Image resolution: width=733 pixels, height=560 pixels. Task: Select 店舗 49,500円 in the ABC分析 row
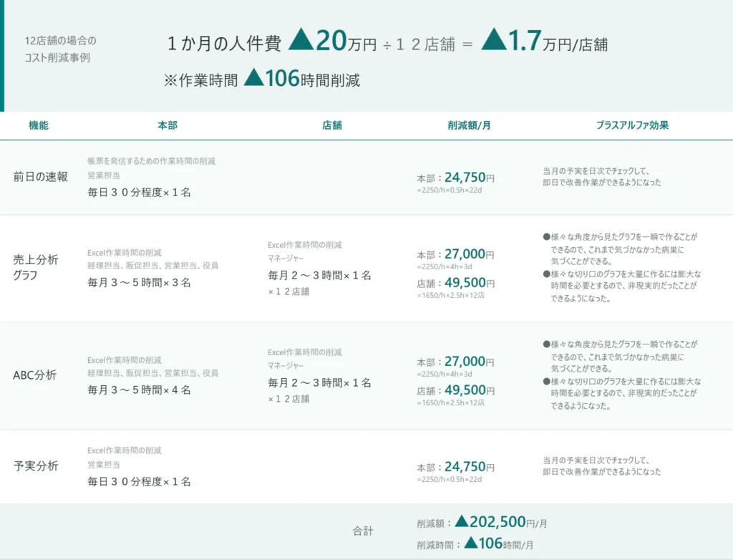coord(456,391)
